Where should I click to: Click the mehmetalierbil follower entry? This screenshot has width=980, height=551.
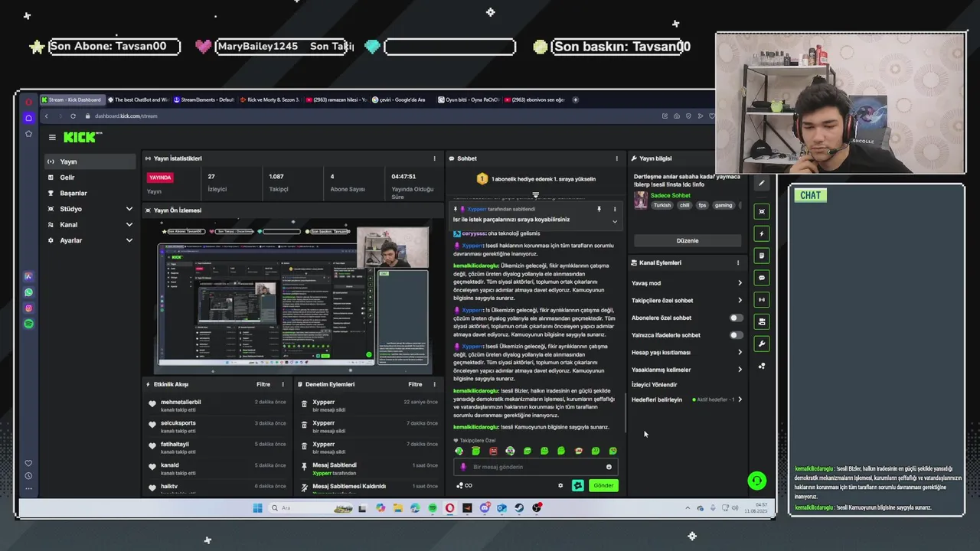click(217, 406)
